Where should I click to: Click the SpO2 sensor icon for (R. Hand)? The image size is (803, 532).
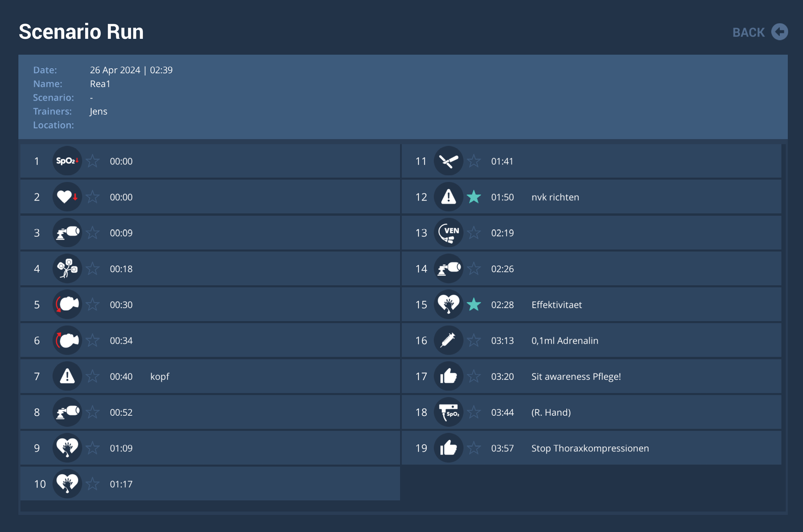448,412
